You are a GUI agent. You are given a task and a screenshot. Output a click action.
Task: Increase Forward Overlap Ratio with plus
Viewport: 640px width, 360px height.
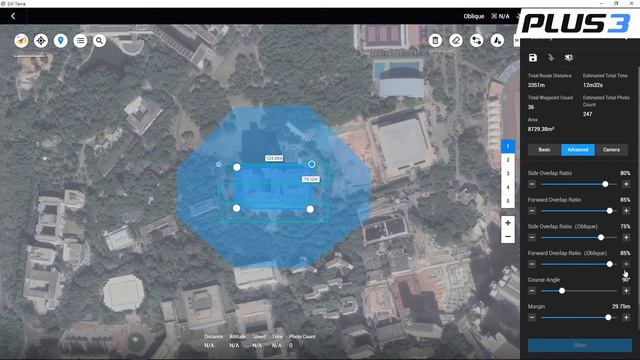pos(626,211)
